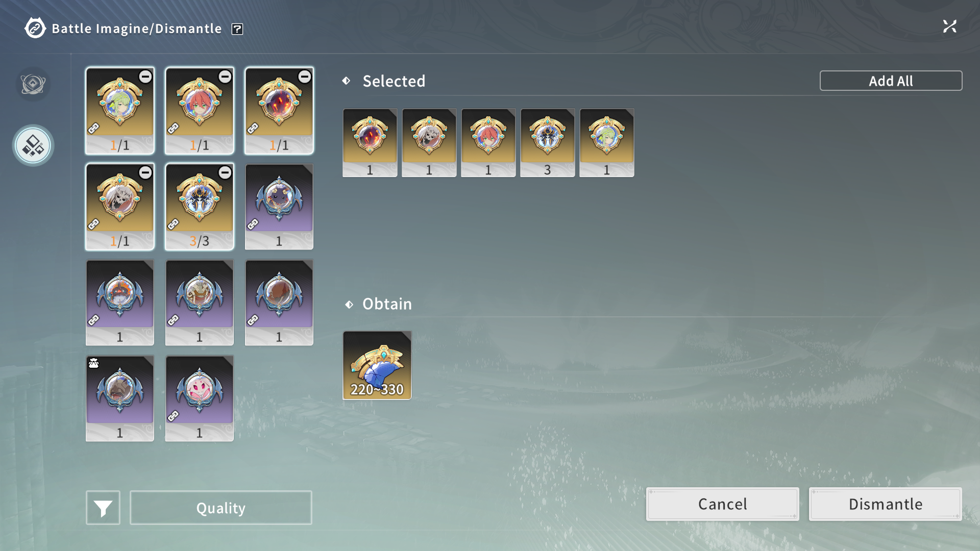Switch to the Dismantle sidebar tab icon

pyautogui.click(x=33, y=145)
